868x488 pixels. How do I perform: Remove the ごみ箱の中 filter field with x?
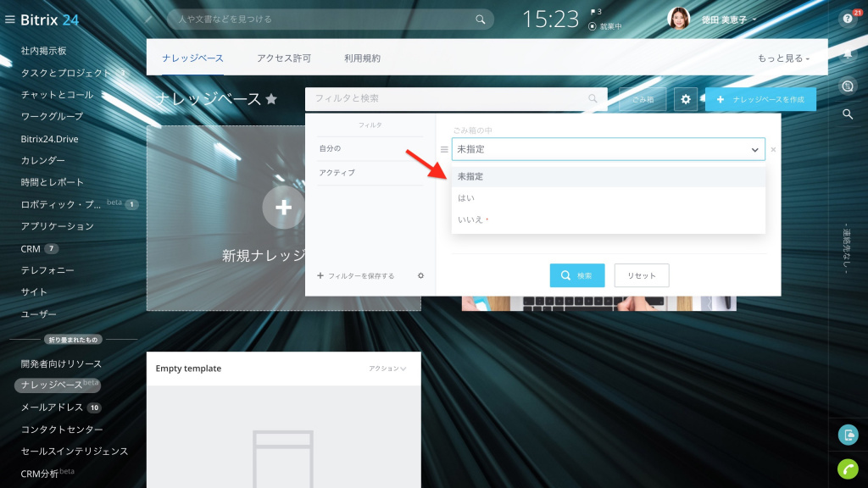(x=773, y=149)
